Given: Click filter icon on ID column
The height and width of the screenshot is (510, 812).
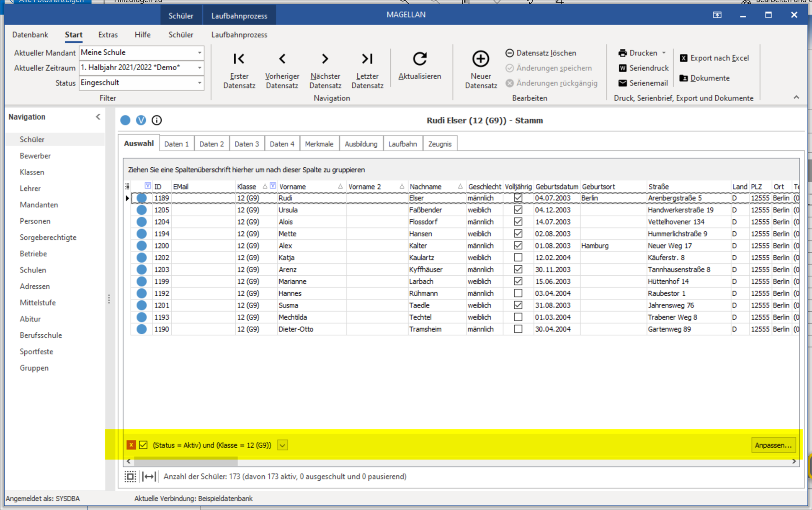Looking at the screenshot, I should [148, 186].
